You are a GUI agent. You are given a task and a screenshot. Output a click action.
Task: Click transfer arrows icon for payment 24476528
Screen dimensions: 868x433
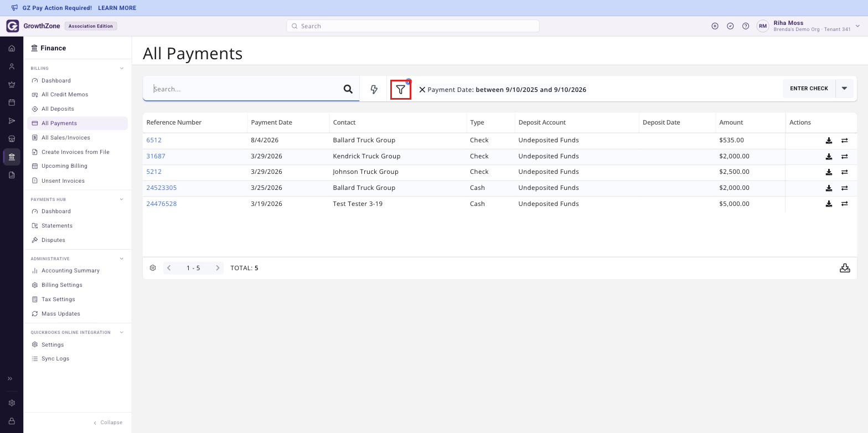click(844, 204)
